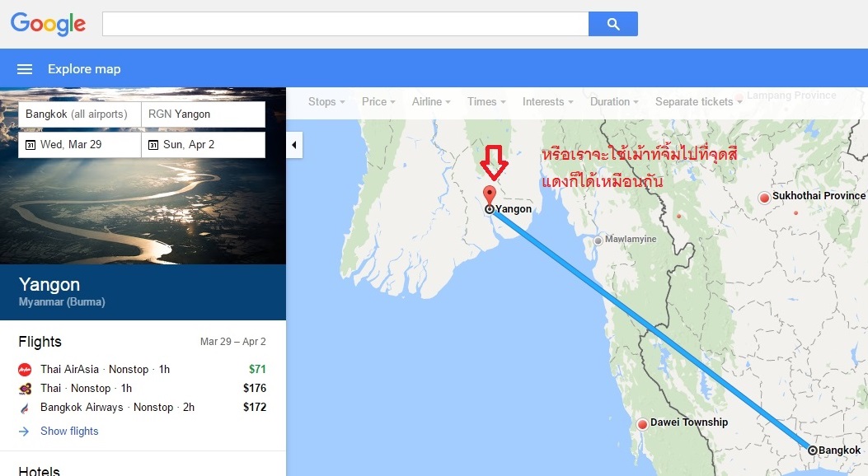Select the Thai AirAsia nonstop flight row

(x=143, y=369)
